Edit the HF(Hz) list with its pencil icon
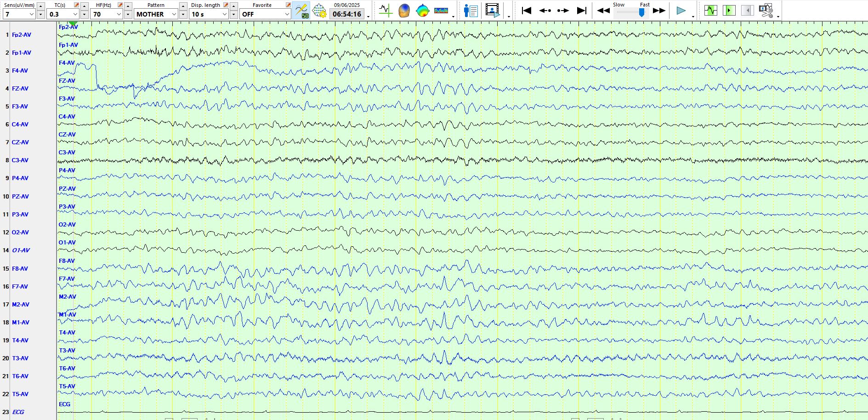The height and width of the screenshot is (420, 868). (120, 5)
